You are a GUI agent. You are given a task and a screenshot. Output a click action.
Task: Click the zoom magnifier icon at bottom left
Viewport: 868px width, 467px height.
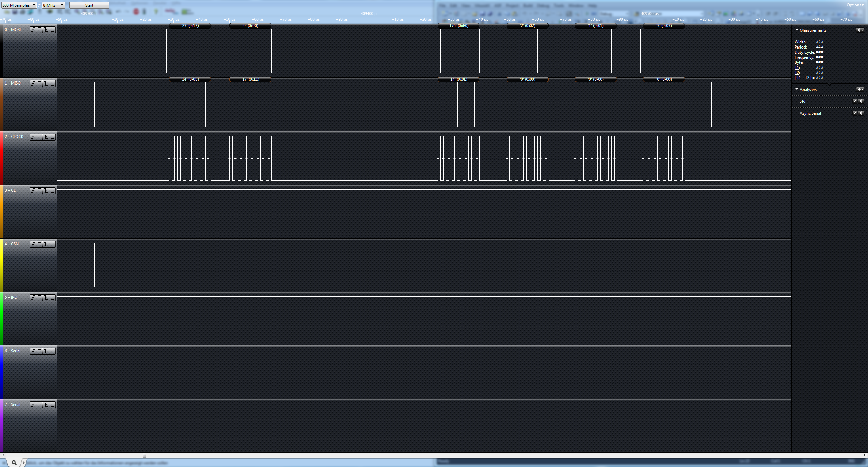(14, 462)
